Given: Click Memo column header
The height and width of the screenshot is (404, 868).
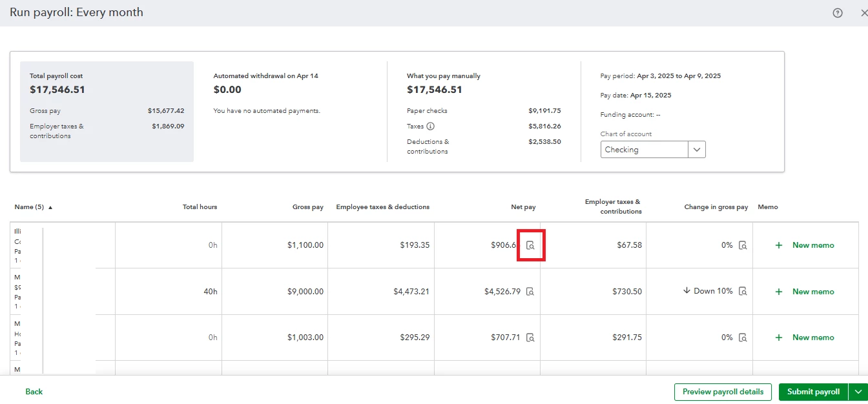Looking at the screenshot, I should click(x=768, y=207).
